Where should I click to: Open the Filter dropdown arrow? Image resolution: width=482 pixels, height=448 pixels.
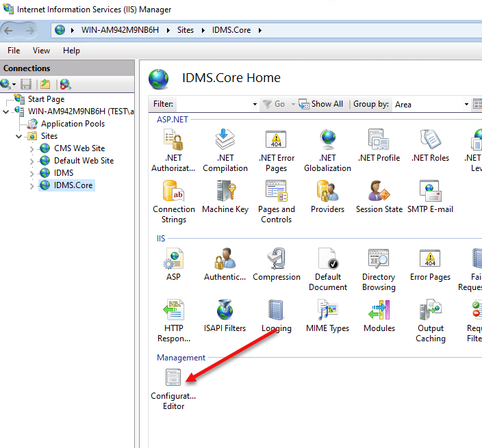point(255,105)
